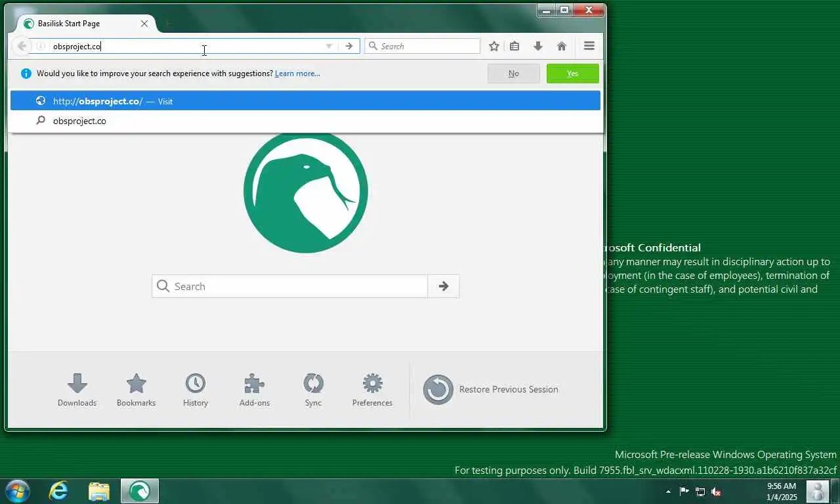Open Downloads from the start page
840x504 pixels.
(77, 390)
